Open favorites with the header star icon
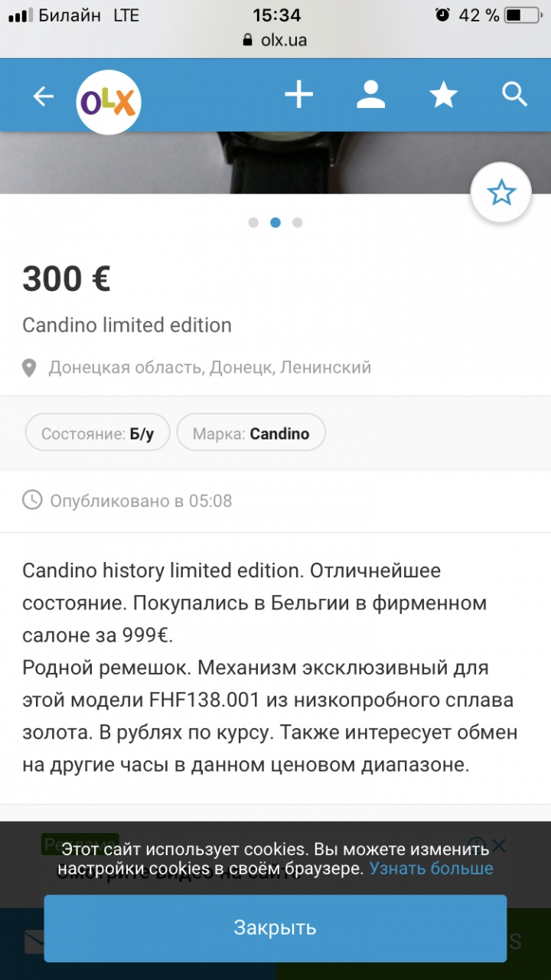Screen dimensions: 551x980 (x=443, y=96)
